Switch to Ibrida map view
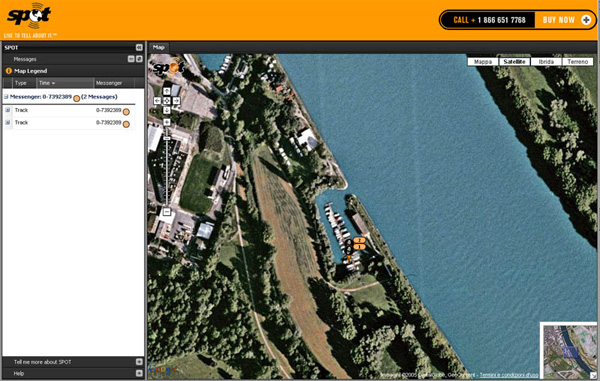Screen dimensions: 600x381 (x=546, y=62)
